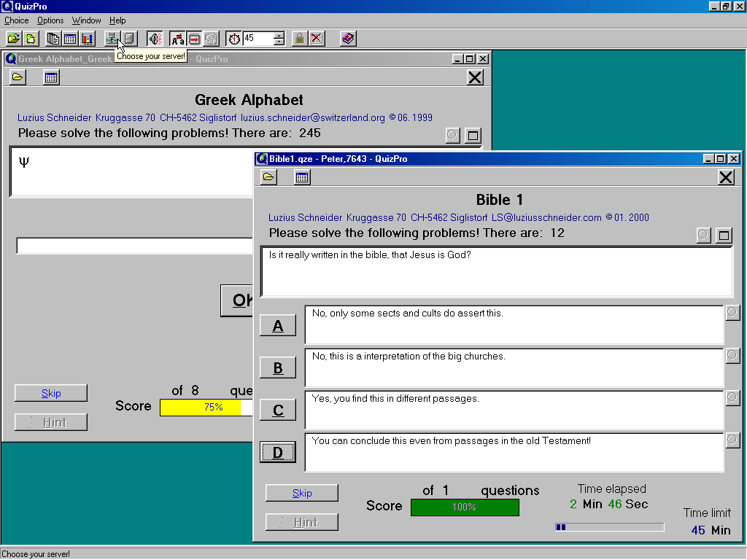Toggle the marker circle beside answer A
This screenshot has height=560, width=747.
pyautogui.click(x=732, y=312)
